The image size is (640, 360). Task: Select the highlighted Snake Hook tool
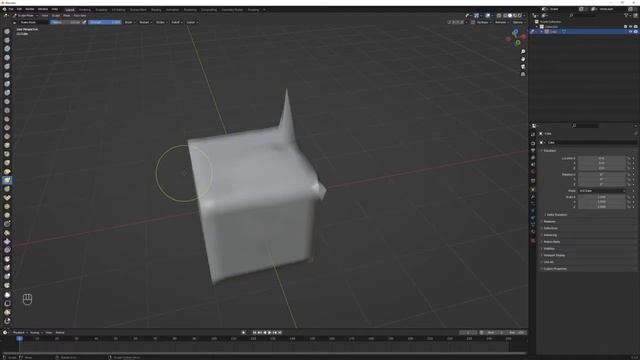tap(7, 180)
